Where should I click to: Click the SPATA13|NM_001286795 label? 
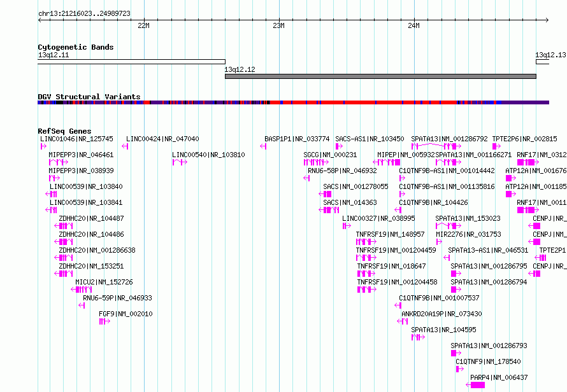(x=489, y=266)
